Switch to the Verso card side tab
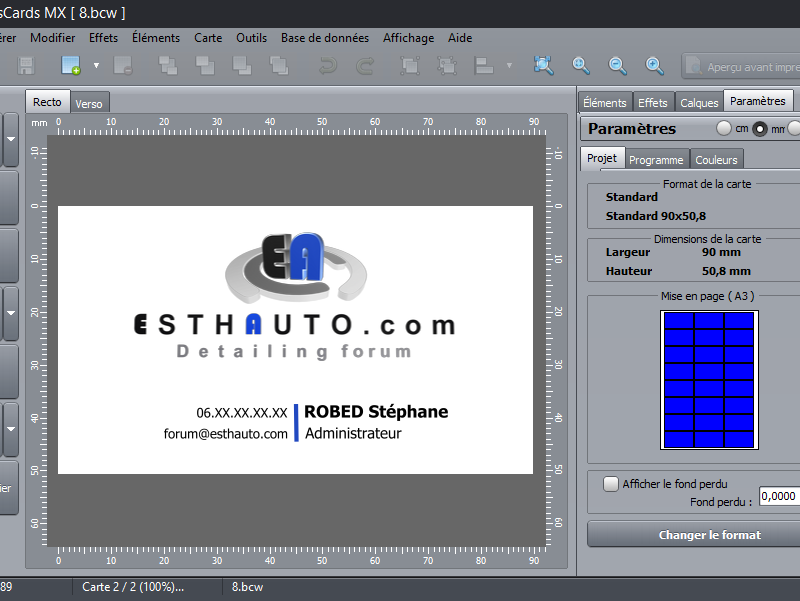 [89, 104]
